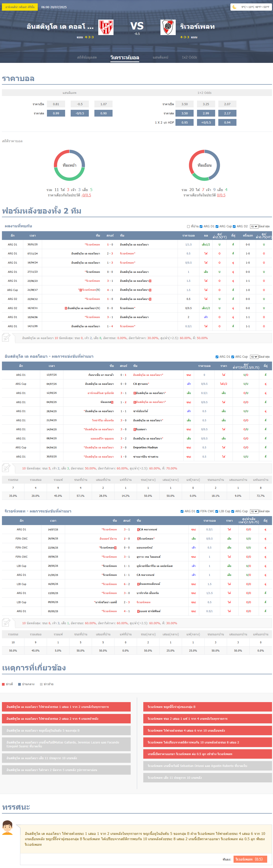
Task: Click the expert avatar in the ทรรศนะ section
Action: tap(8, 828)
